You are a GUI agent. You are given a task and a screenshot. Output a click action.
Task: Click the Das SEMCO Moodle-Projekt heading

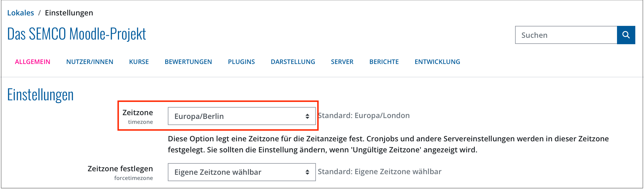pyautogui.click(x=77, y=34)
